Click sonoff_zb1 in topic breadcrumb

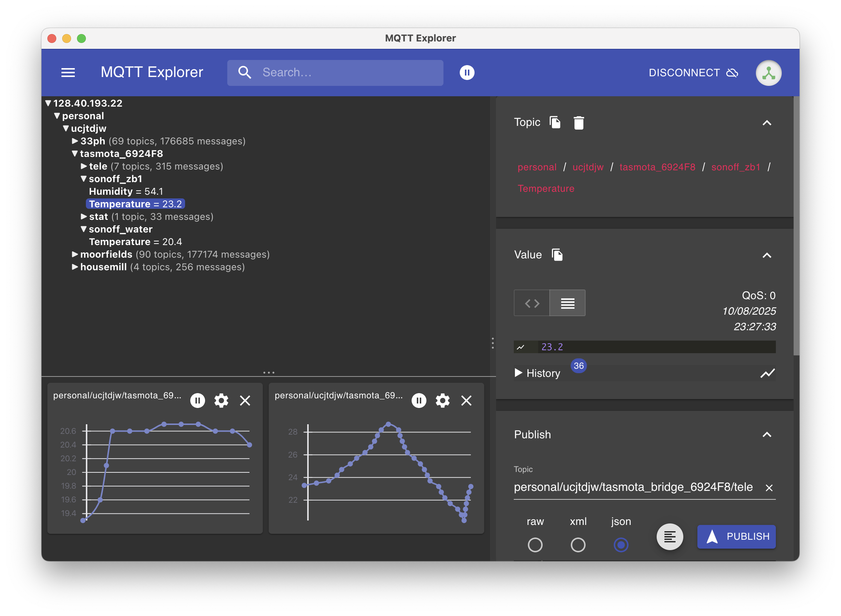[x=735, y=167]
